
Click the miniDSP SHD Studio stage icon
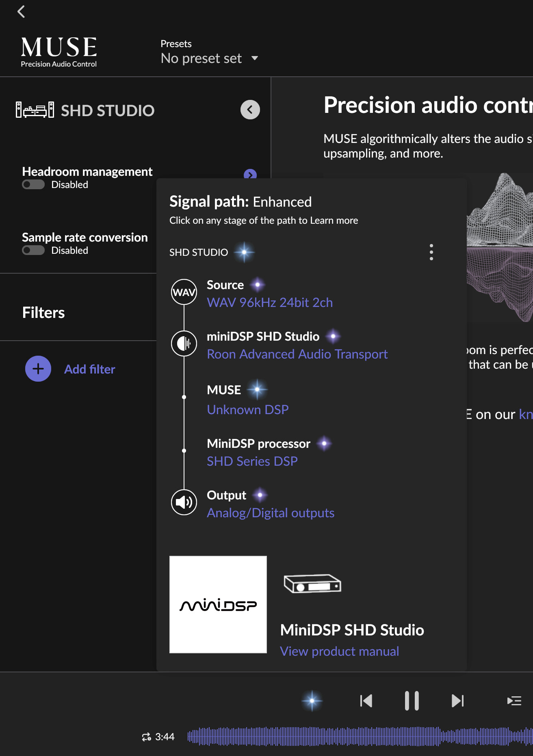(184, 343)
